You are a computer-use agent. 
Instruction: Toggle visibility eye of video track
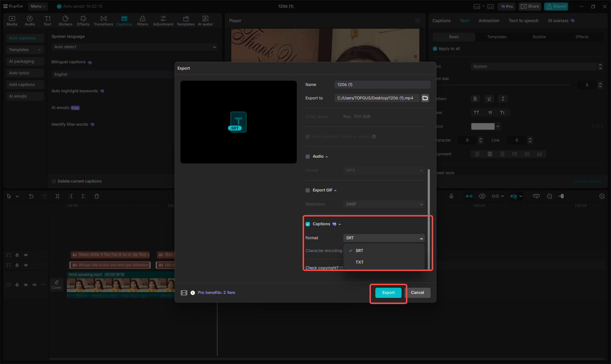26,285
